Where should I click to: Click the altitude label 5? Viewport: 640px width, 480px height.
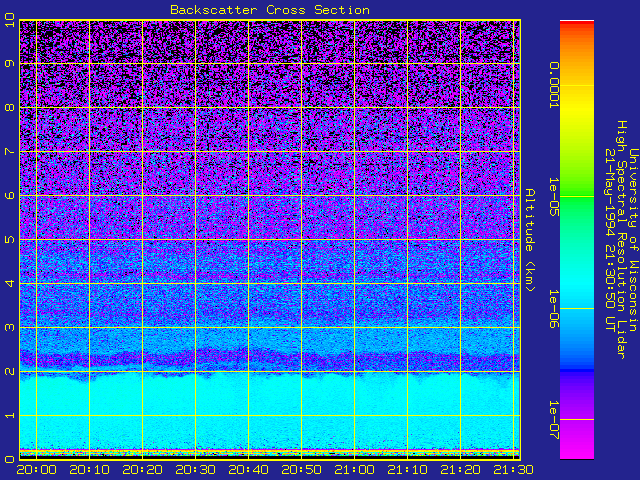coord(9,239)
